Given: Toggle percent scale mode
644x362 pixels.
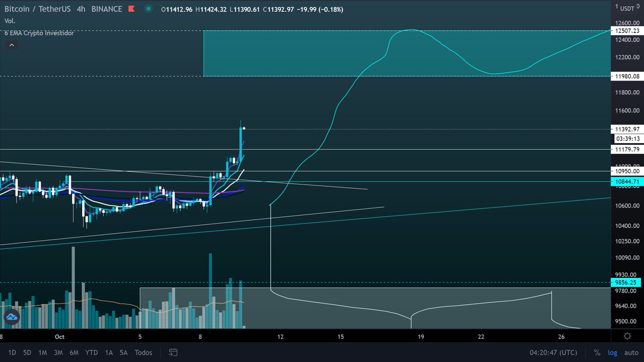Looking at the screenshot, I should pyautogui.click(x=597, y=353).
